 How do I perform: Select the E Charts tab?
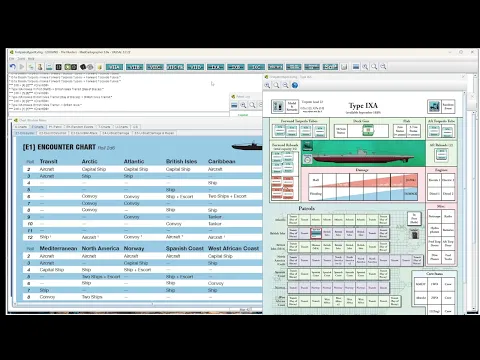tap(37, 127)
